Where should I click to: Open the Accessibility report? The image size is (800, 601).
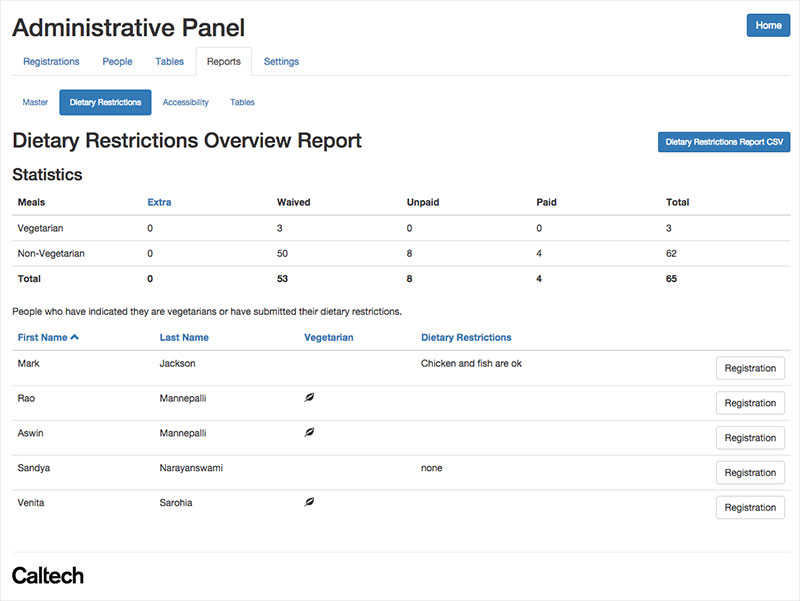coord(186,103)
